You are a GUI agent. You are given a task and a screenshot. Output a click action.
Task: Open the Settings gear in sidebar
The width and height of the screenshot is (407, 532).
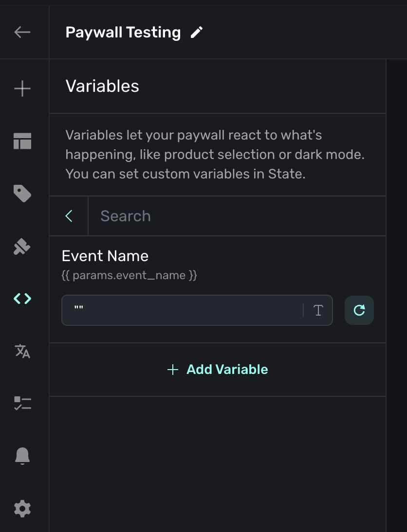coord(22,509)
